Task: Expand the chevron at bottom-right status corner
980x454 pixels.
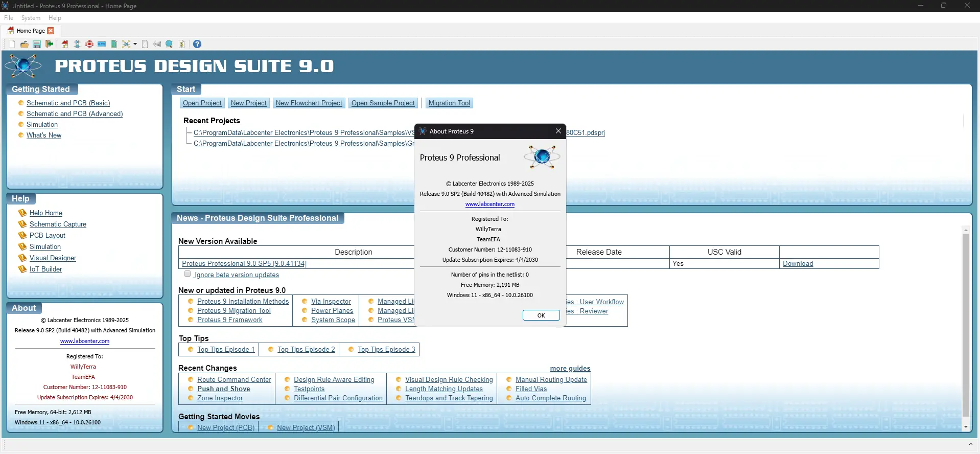Action: 970,444
